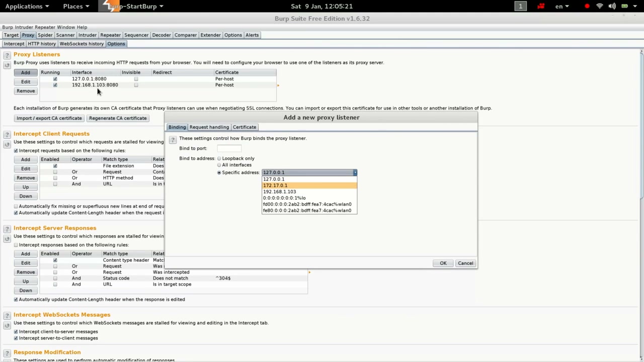Click Regenerate CA certificate button
The width and height of the screenshot is (644, 362).
point(118,118)
